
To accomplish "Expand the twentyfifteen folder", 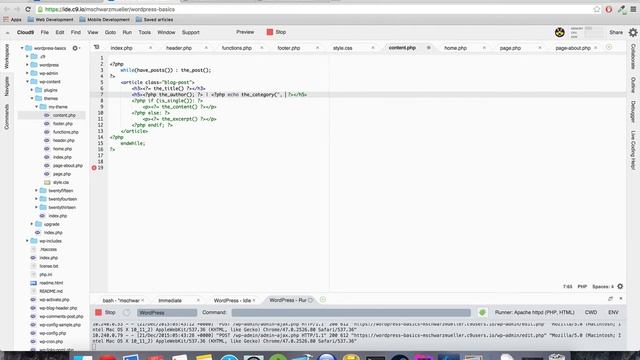I will pos(36,191).
